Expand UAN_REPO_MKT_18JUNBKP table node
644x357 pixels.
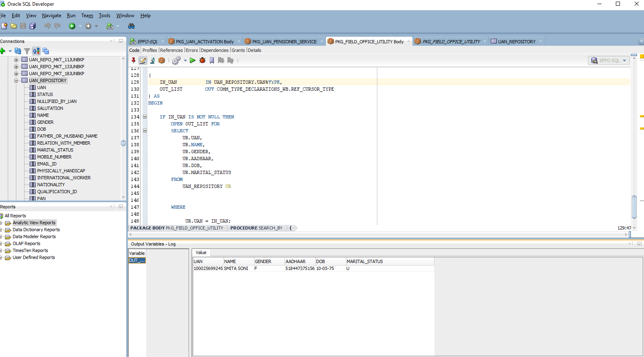click(16, 74)
